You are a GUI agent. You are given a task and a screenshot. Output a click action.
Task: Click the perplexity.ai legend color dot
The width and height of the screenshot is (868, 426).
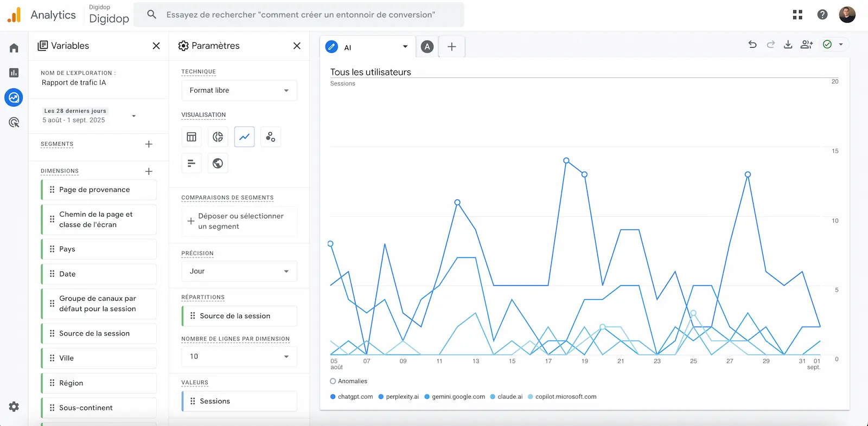click(x=381, y=397)
